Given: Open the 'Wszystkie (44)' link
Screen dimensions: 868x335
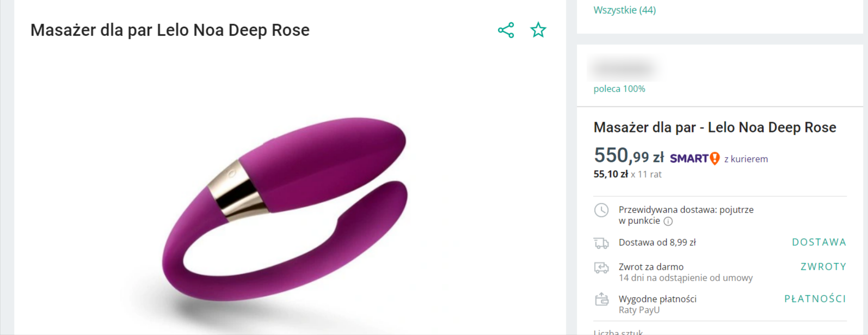Looking at the screenshot, I should [625, 10].
